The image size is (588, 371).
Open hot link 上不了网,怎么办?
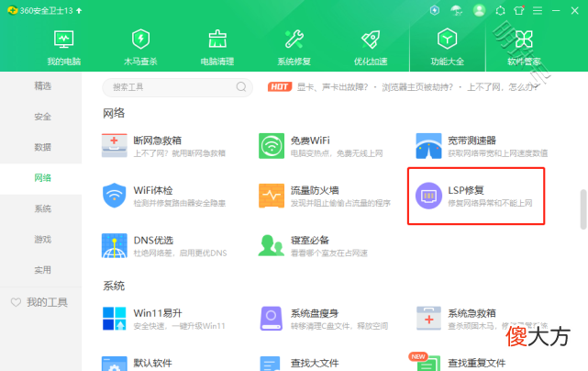pyautogui.click(x=503, y=87)
